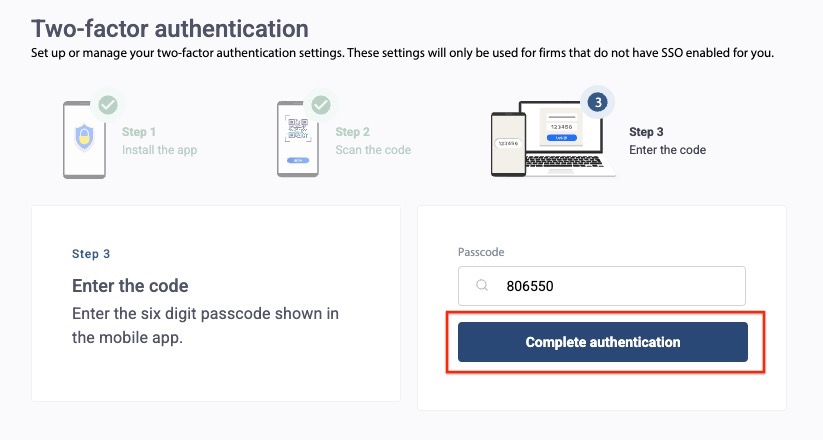823x440 pixels.
Task: Select the "Step 3" label in top stepper
Action: [647, 132]
